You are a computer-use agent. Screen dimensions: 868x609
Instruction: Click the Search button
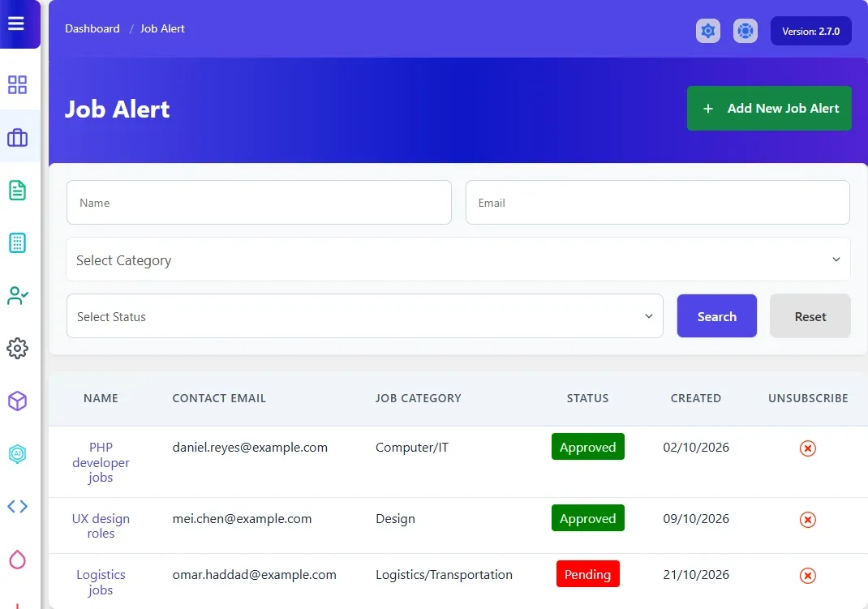717,315
